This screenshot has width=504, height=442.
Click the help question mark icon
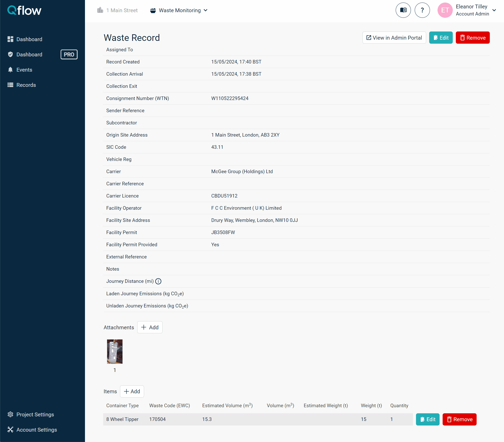coord(422,10)
